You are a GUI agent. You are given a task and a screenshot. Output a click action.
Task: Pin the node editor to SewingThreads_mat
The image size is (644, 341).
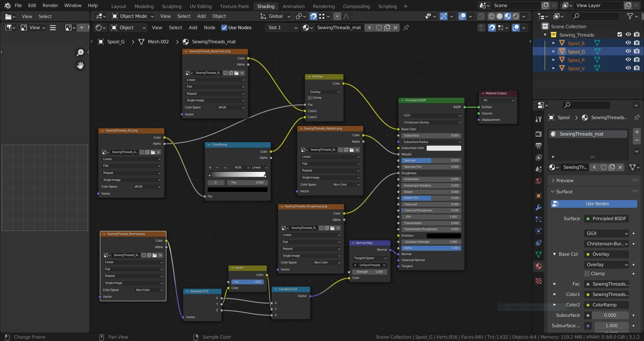pos(406,28)
